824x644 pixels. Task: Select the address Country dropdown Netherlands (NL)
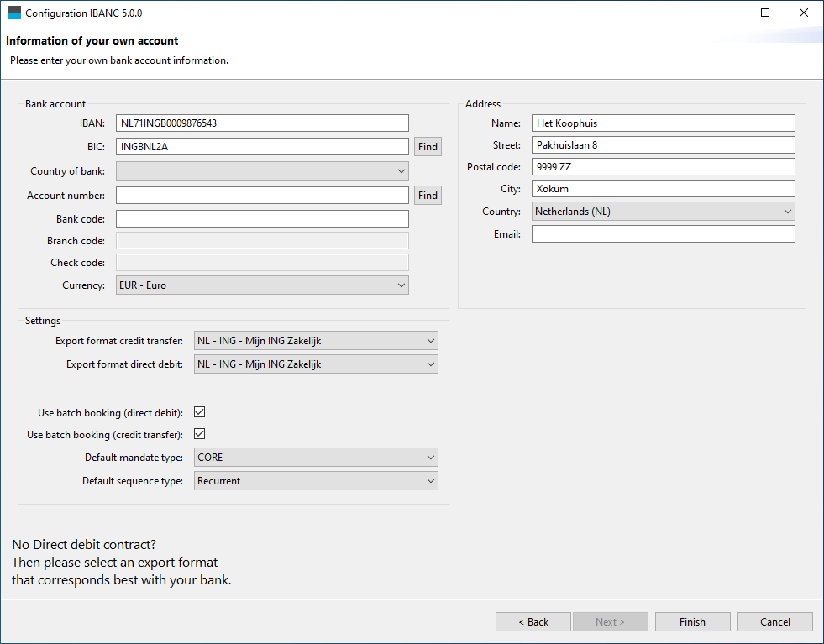tap(663, 212)
